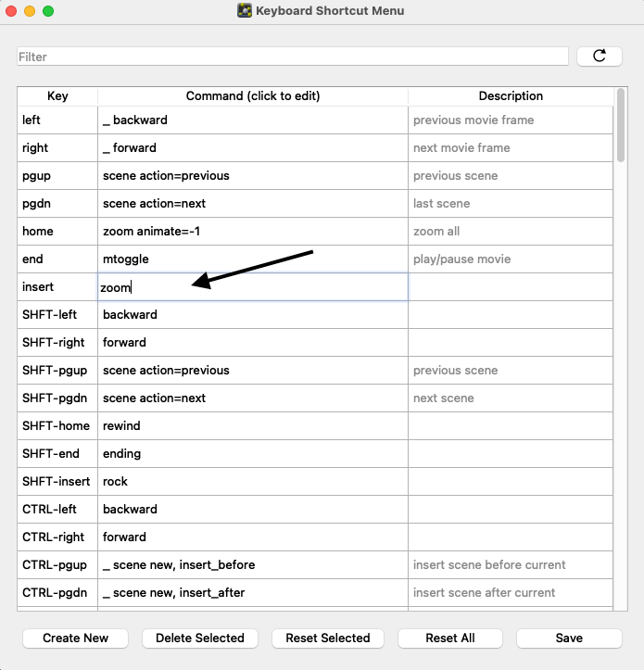Edit '_ scene new, insert_after' command

pos(253,592)
